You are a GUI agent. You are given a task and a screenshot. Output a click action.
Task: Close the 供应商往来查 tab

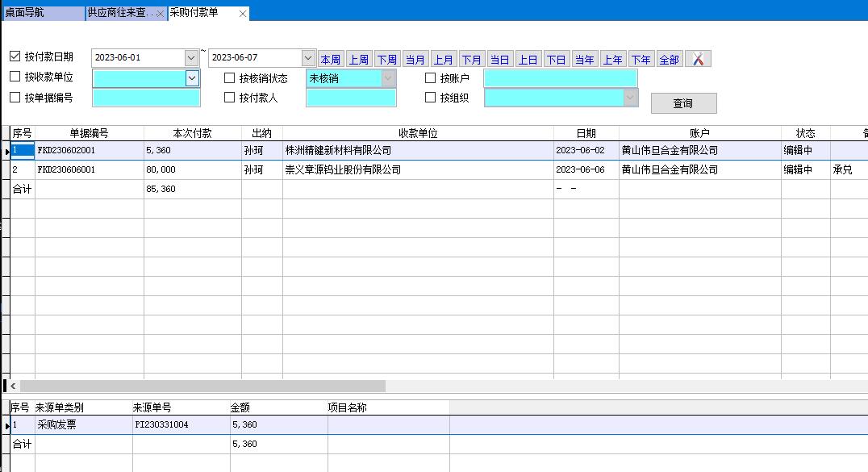click(x=161, y=14)
